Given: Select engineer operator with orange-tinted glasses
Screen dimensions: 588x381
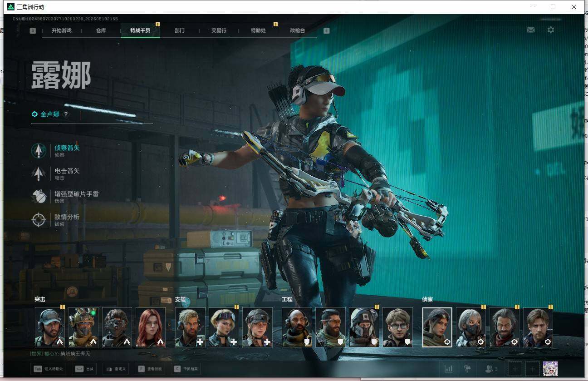Looking at the screenshot, I should click(x=330, y=327).
